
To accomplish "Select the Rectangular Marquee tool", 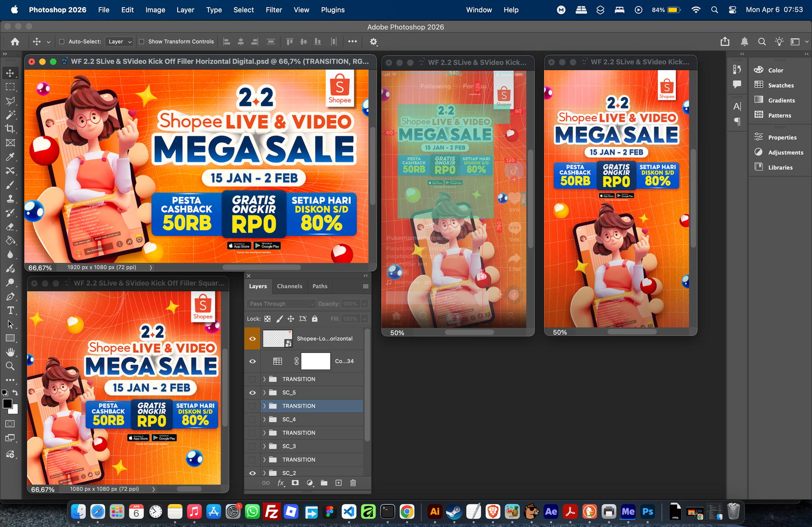I will point(10,87).
